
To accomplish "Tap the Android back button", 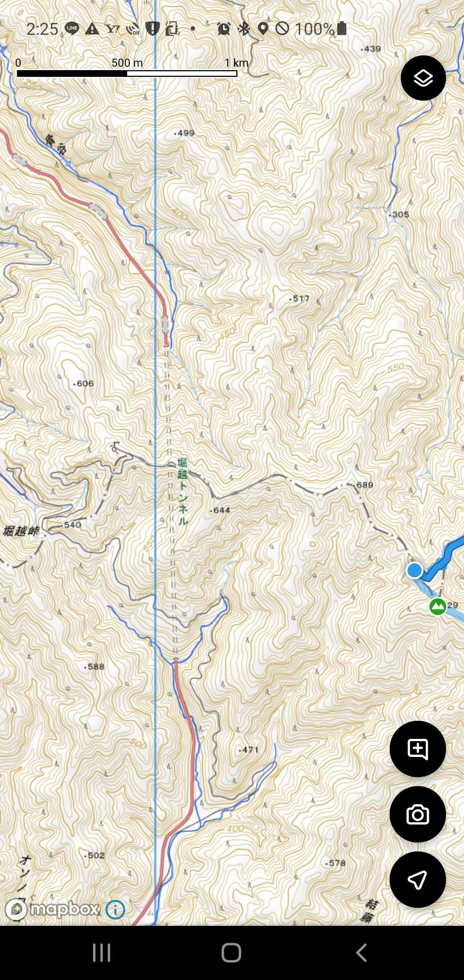I will 361,953.
